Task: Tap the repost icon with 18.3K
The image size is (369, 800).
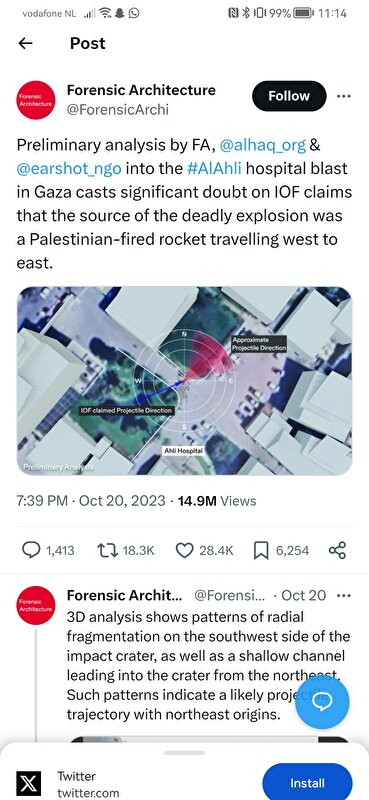Action: pos(108,550)
